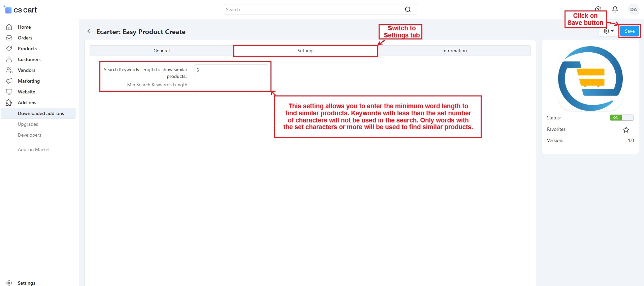Mark add-on as favorite with star
This screenshot has height=286, width=644.
point(626,130)
